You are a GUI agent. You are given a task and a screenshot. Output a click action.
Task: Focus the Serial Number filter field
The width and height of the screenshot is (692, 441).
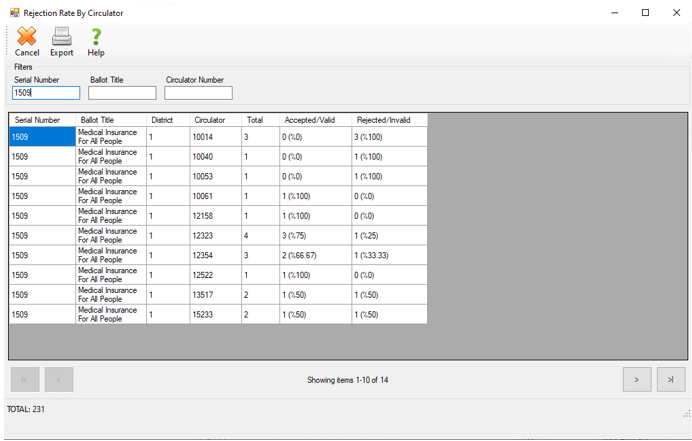tap(46, 93)
